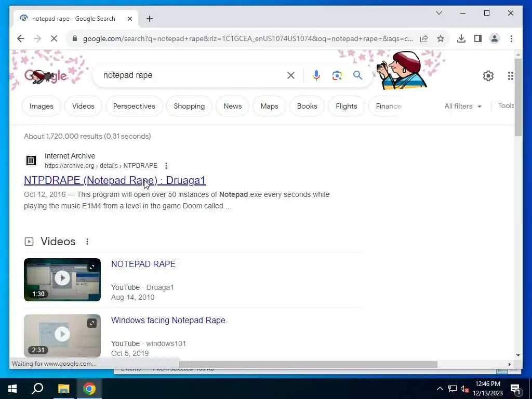
Task: Switch to the Flights filter
Action: [x=347, y=106]
